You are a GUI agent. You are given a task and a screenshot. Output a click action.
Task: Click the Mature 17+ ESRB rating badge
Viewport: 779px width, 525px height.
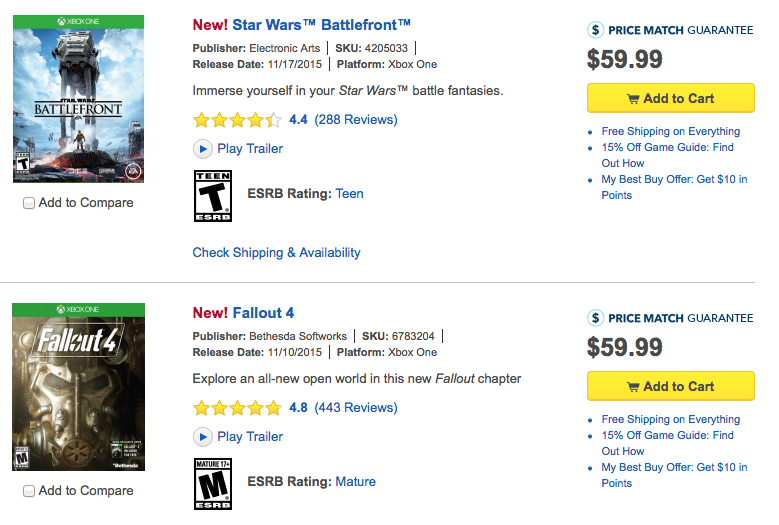[212, 482]
